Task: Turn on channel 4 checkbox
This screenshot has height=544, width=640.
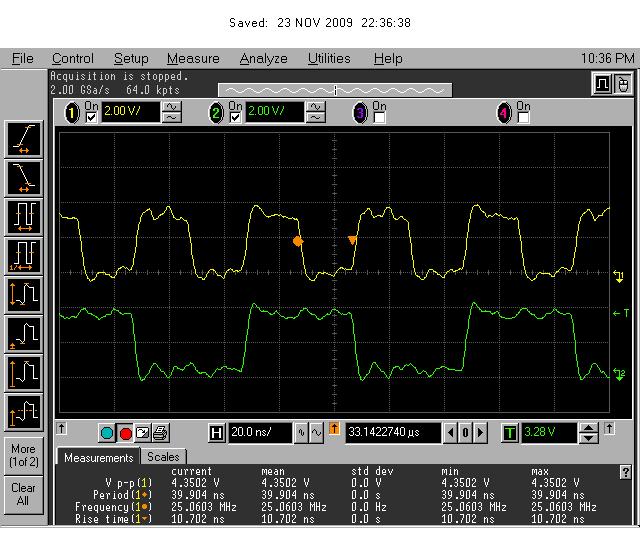Action: point(523,117)
